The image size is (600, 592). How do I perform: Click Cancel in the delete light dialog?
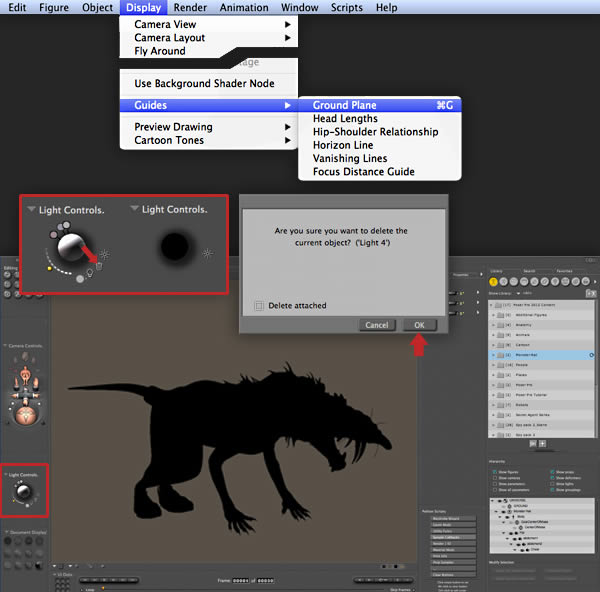coord(377,325)
